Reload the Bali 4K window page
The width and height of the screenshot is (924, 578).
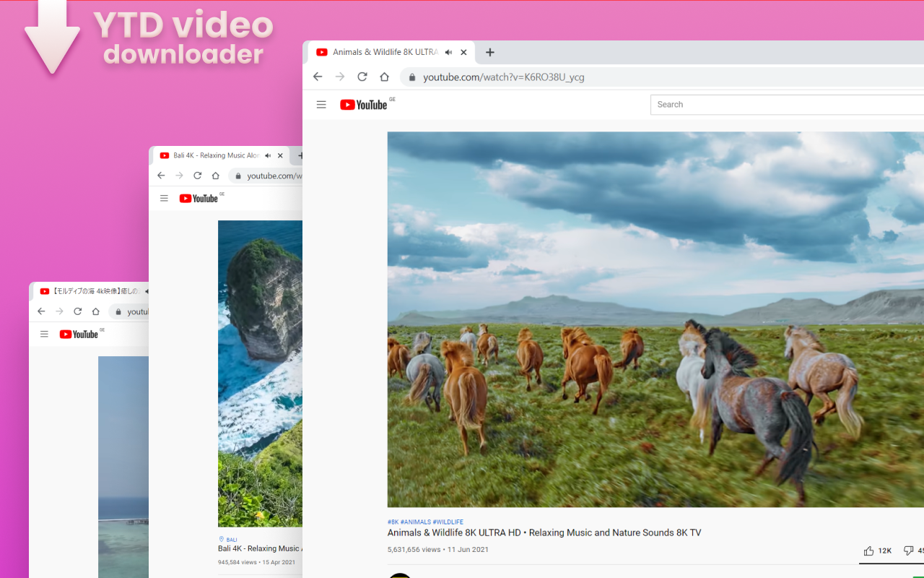click(197, 176)
